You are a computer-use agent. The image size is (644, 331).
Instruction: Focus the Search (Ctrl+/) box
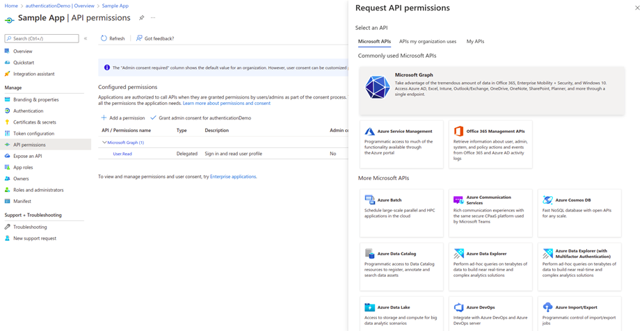(42, 38)
